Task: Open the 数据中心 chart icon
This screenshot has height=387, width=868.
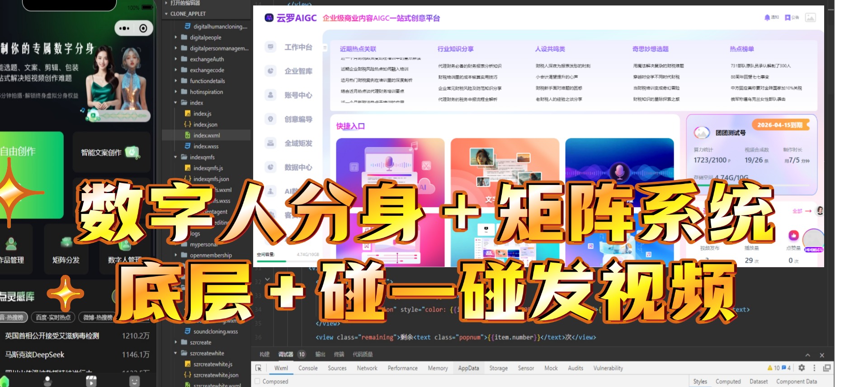Action: 270,167
